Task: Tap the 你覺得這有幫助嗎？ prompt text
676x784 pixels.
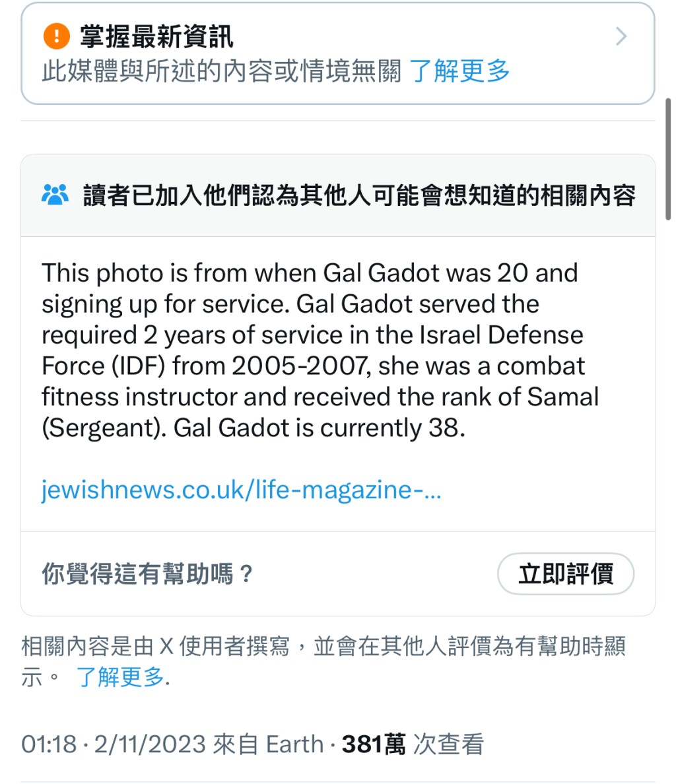Action: click(147, 573)
